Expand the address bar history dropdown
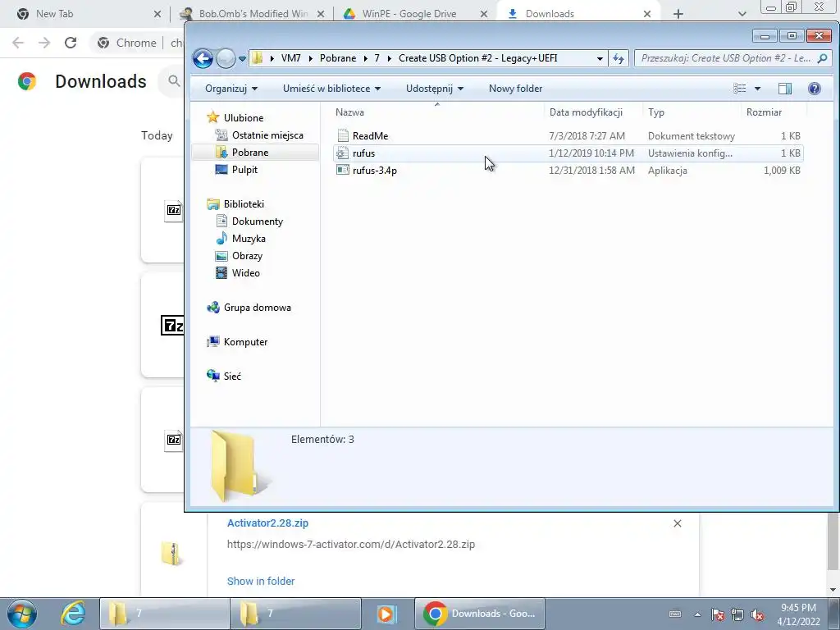This screenshot has width=840, height=630. tap(600, 58)
